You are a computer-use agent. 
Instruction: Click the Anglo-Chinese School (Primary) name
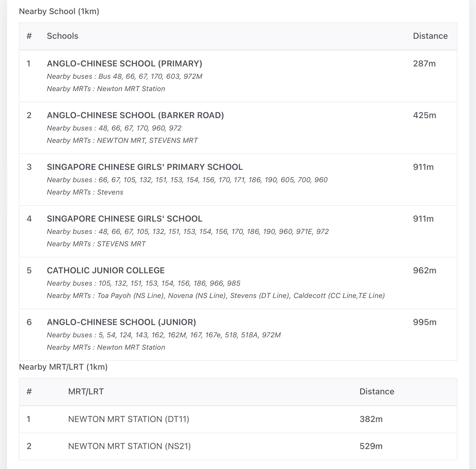pos(124,64)
